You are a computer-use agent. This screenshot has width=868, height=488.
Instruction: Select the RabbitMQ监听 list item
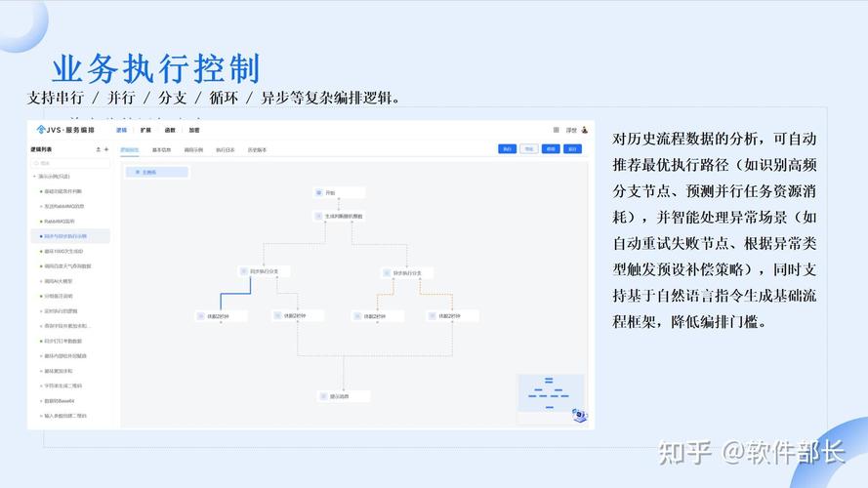60,222
